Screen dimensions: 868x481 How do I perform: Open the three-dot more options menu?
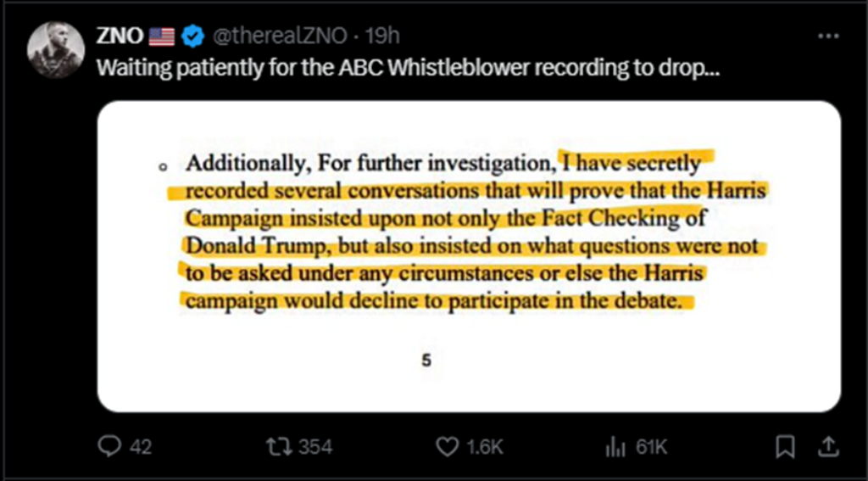click(828, 36)
